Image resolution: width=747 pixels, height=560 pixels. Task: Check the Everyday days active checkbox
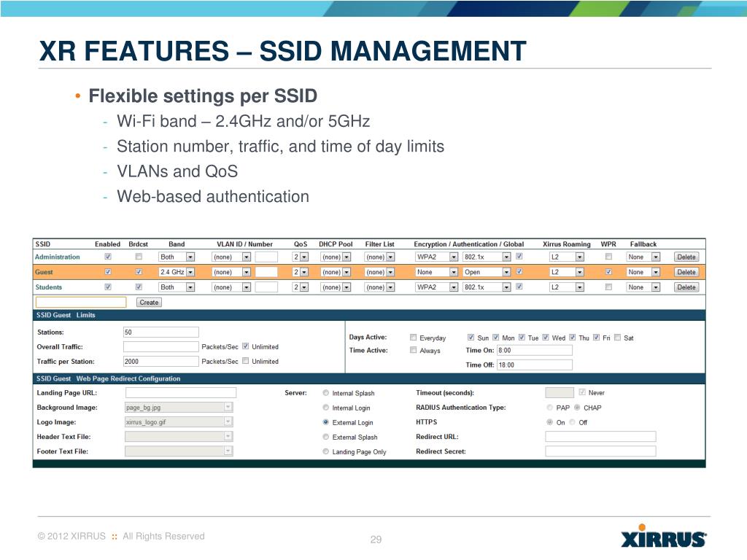point(413,337)
